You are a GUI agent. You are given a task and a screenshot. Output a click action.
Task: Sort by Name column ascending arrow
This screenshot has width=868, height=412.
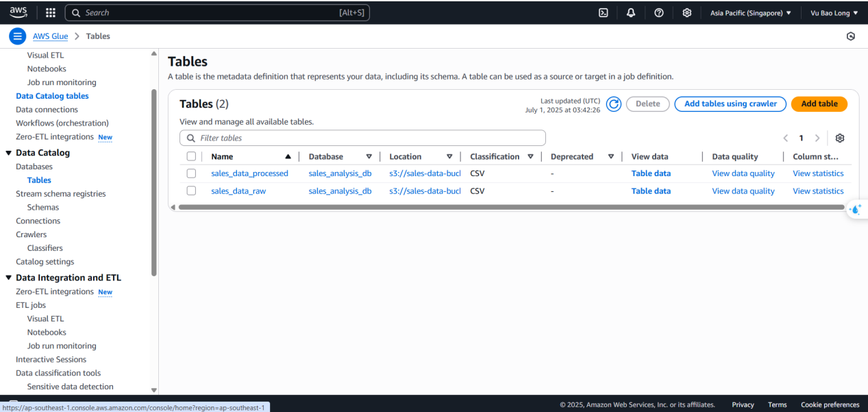[x=288, y=156]
